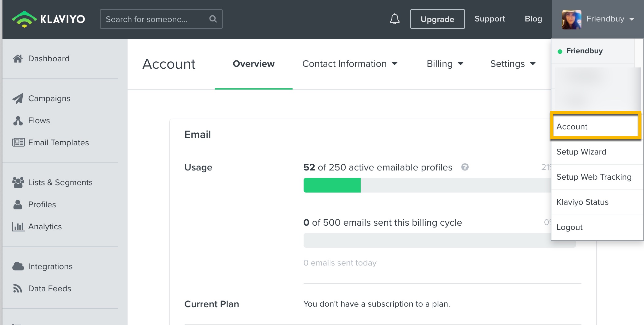Image resolution: width=644 pixels, height=325 pixels.
Task: Open Klaviyo Status menu item
Action: coord(597,202)
